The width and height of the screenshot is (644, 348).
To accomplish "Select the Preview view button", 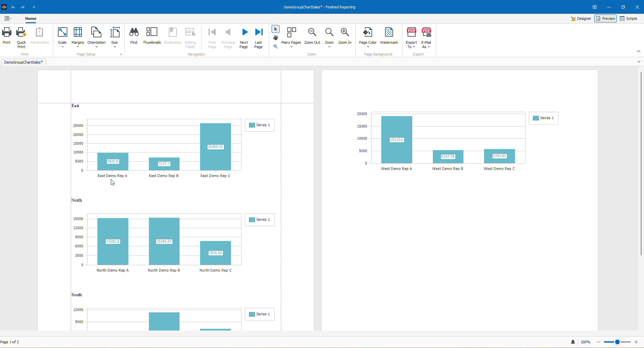I will click(606, 19).
